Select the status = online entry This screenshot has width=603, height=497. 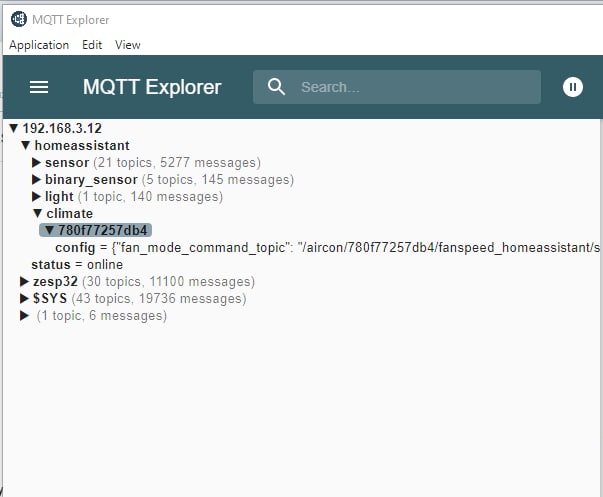point(77,265)
